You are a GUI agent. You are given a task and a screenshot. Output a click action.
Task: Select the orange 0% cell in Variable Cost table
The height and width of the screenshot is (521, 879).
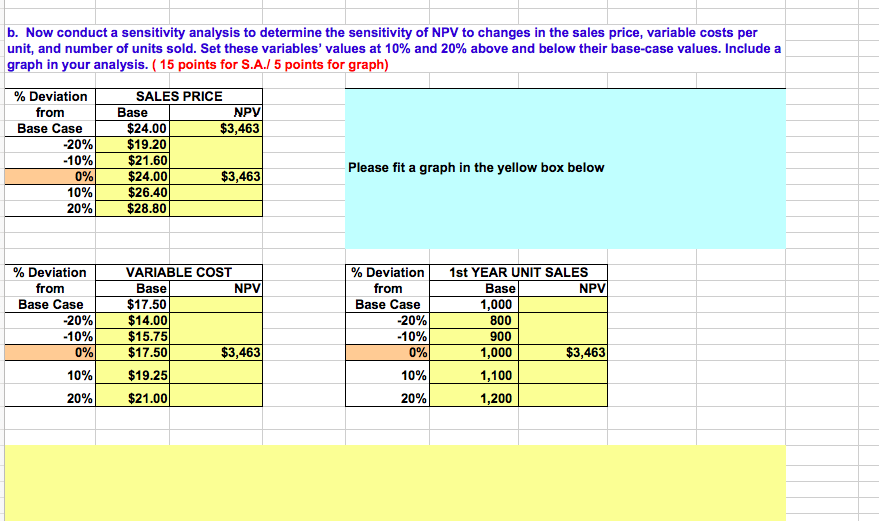[x=50, y=353]
